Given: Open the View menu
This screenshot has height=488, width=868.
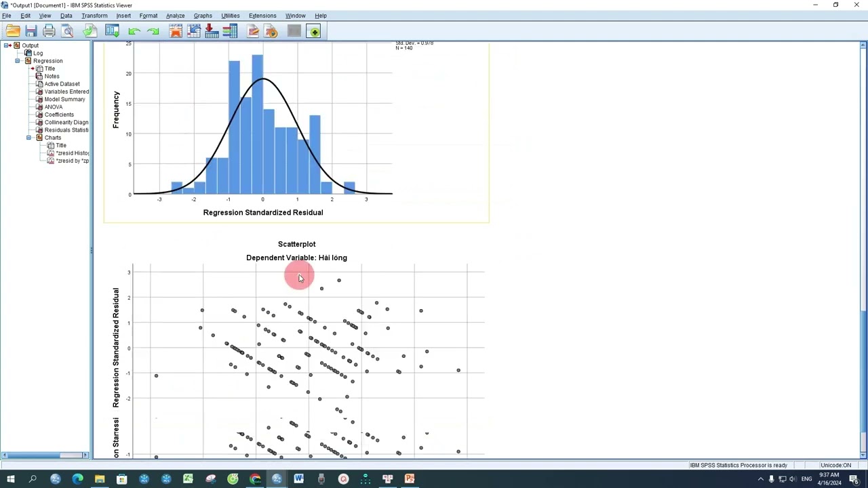Looking at the screenshot, I should [x=45, y=16].
